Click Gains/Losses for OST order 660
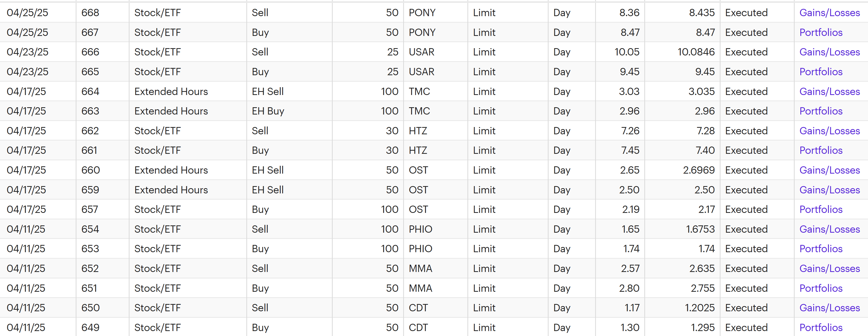This screenshot has height=336, width=868. click(829, 170)
